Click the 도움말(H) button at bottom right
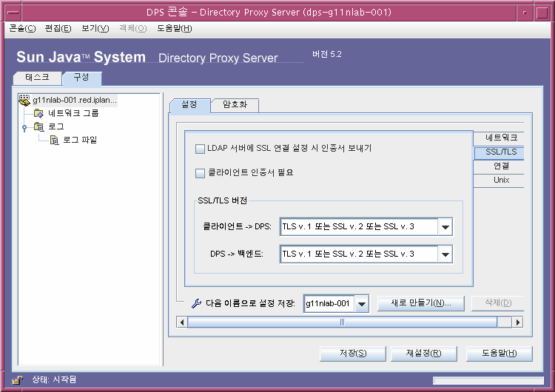This screenshot has width=555, height=392. coord(499,354)
